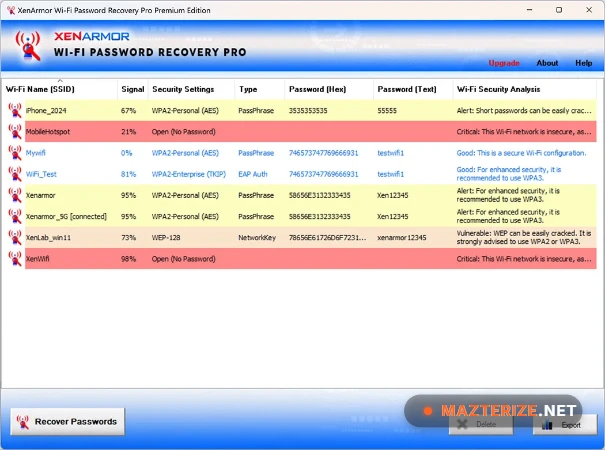Click testwifi1 password in Mywifi row
This screenshot has height=450, width=605.
click(x=390, y=153)
